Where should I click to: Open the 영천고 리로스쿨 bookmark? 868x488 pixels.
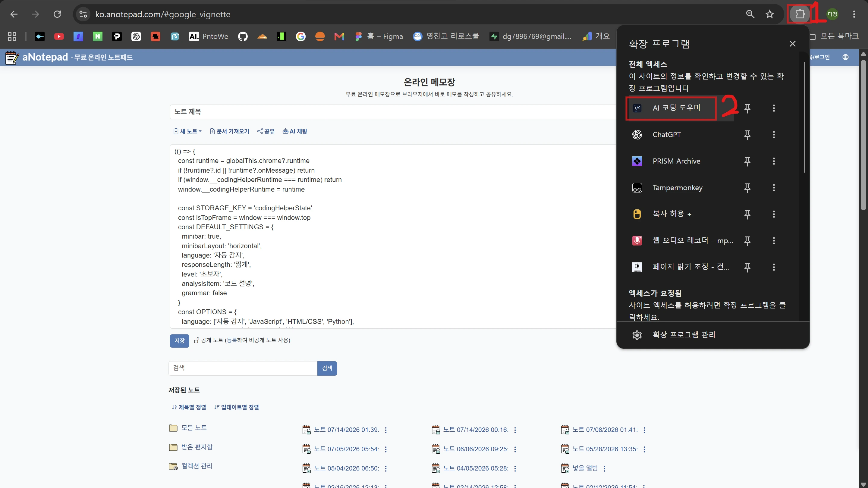tap(446, 36)
